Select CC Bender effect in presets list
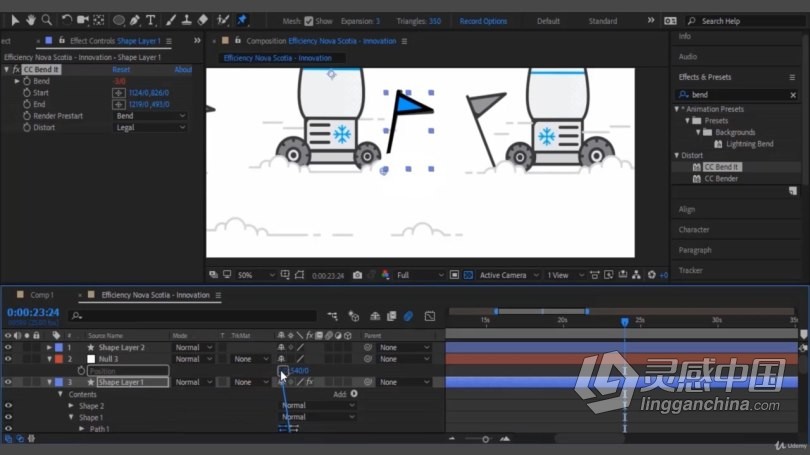Screen dimensions: 810x455 coord(721,179)
